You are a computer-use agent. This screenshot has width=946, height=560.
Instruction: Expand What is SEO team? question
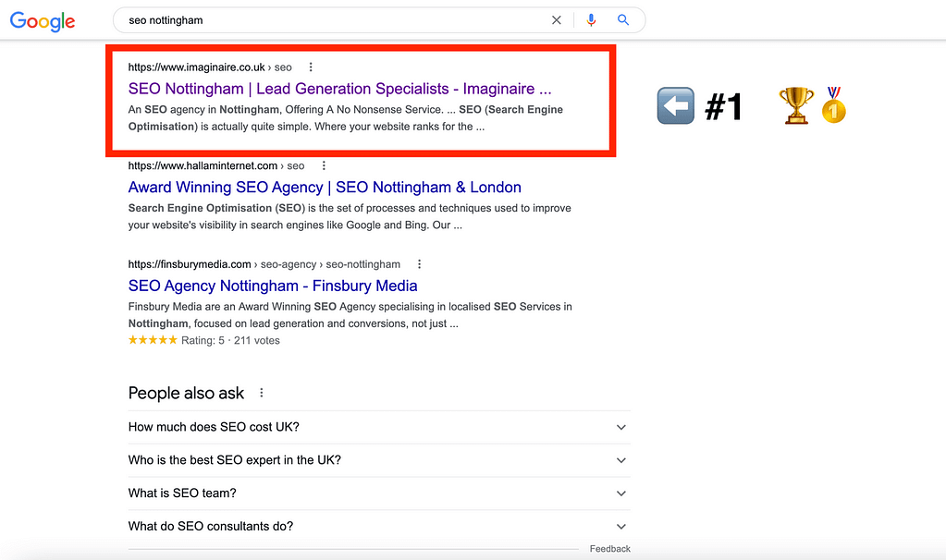pyautogui.click(x=379, y=493)
